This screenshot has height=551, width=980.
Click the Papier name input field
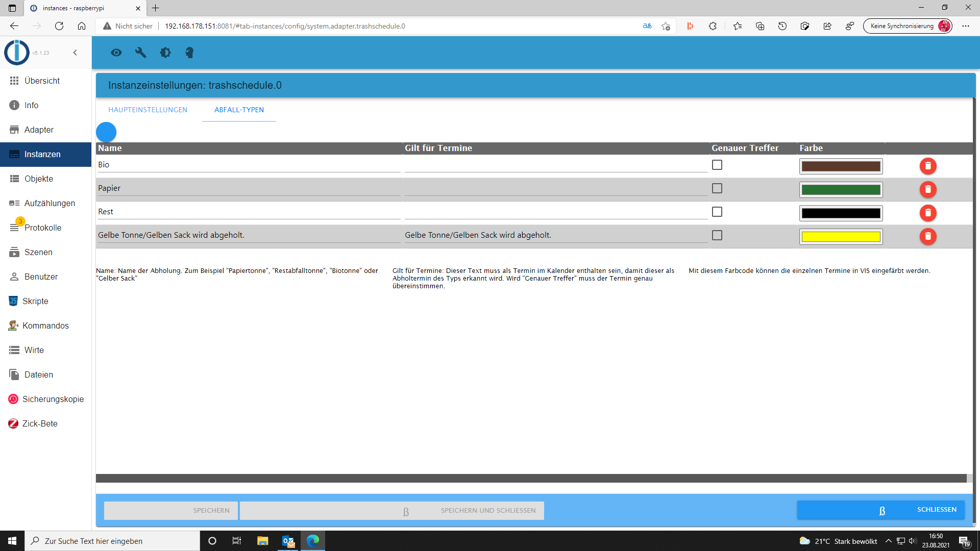(249, 188)
